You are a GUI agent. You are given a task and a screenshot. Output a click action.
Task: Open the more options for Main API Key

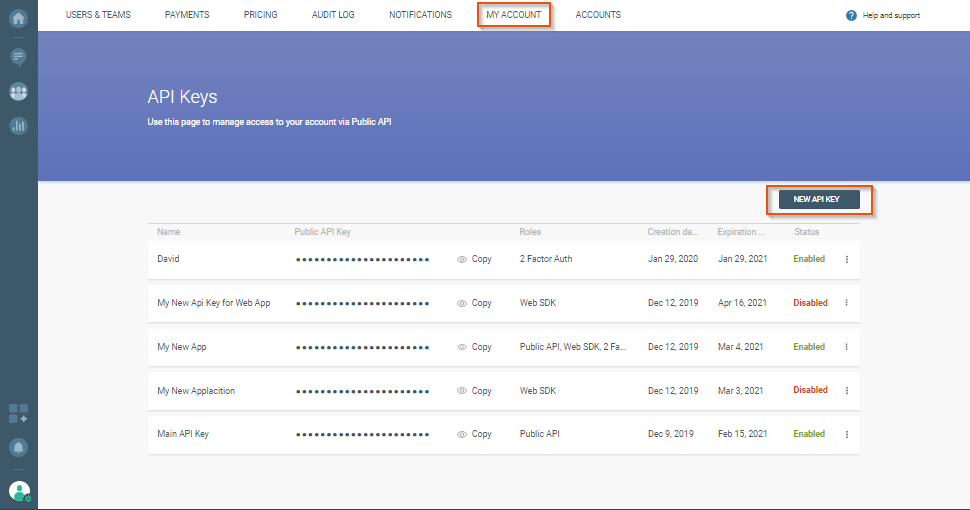point(846,434)
